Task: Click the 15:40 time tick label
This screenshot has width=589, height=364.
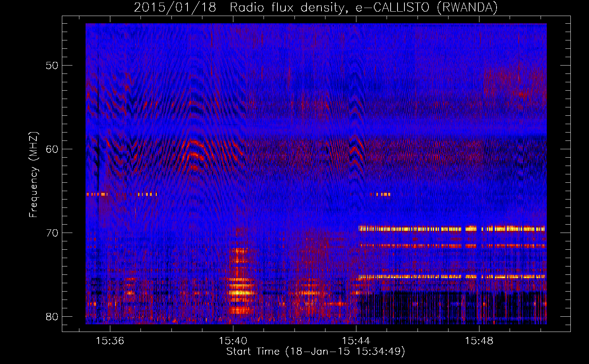Action: [233, 341]
